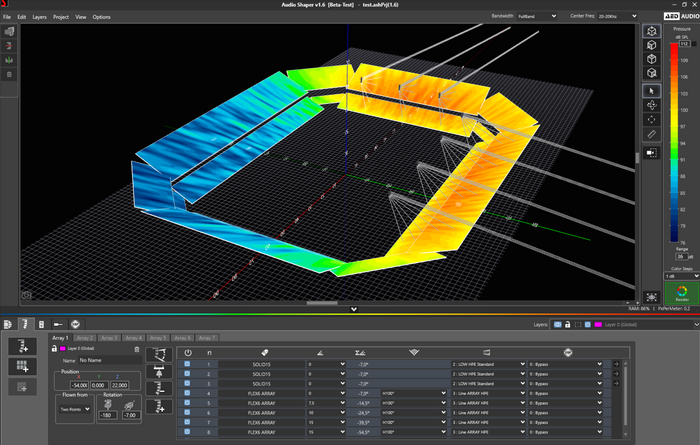Viewport: 700px width, 445px height.
Task: Toggle the enable checkbox for row 7
Action: (x=187, y=422)
